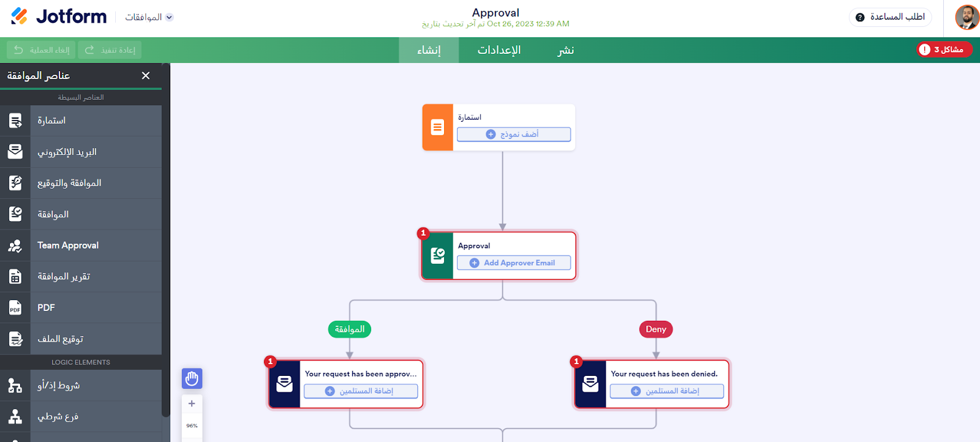Click the شروط إذ/أو condition icon
This screenshot has height=442, width=980.
pyautogui.click(x=15, y=386)
